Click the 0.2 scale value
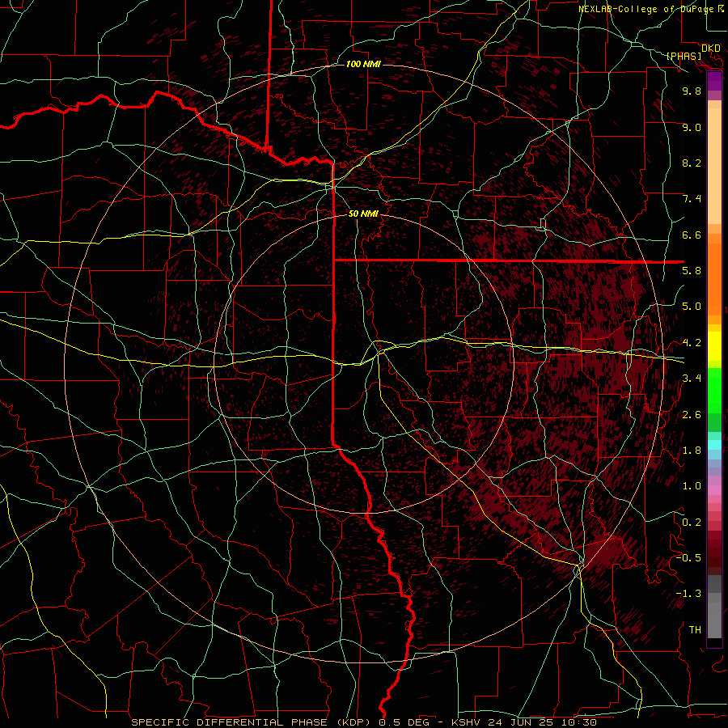This screenshot has height=728, width=728. [692, 523]
